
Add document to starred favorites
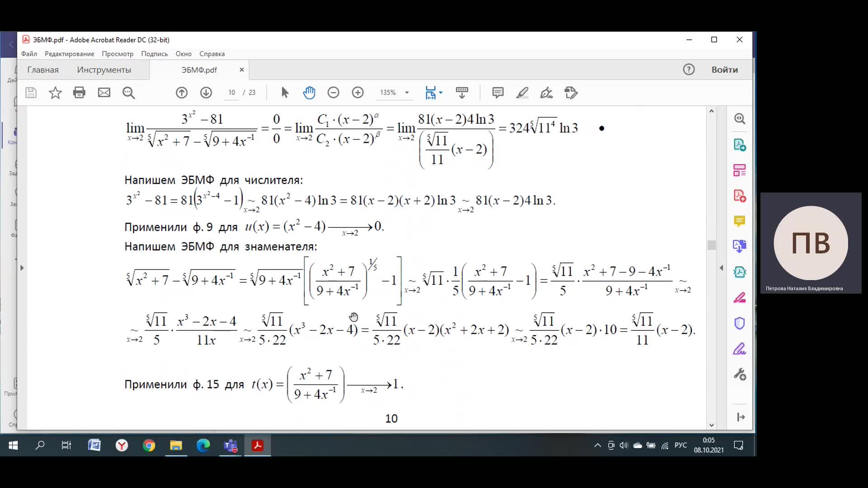coord(55,93)
